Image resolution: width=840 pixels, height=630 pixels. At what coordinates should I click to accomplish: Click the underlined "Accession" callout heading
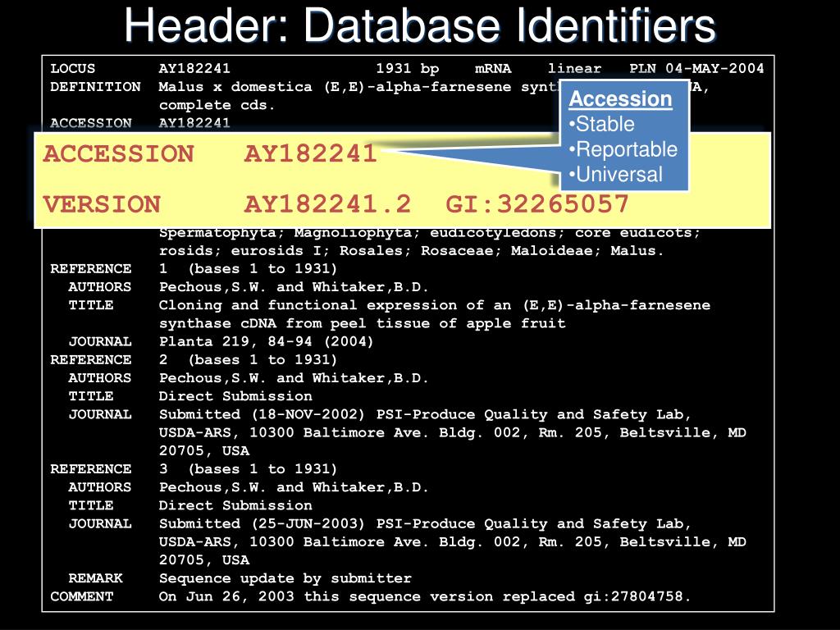[620, 99]
